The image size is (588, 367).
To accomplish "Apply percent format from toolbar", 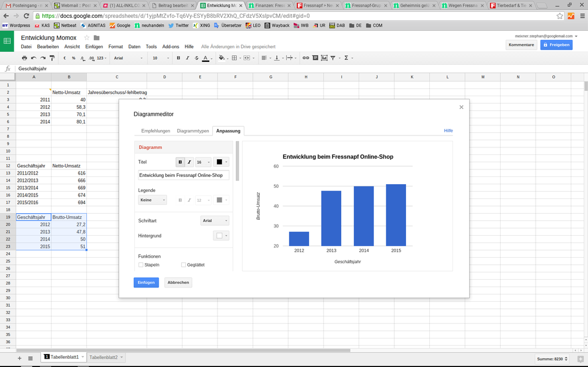I will (x=74, y=58).
